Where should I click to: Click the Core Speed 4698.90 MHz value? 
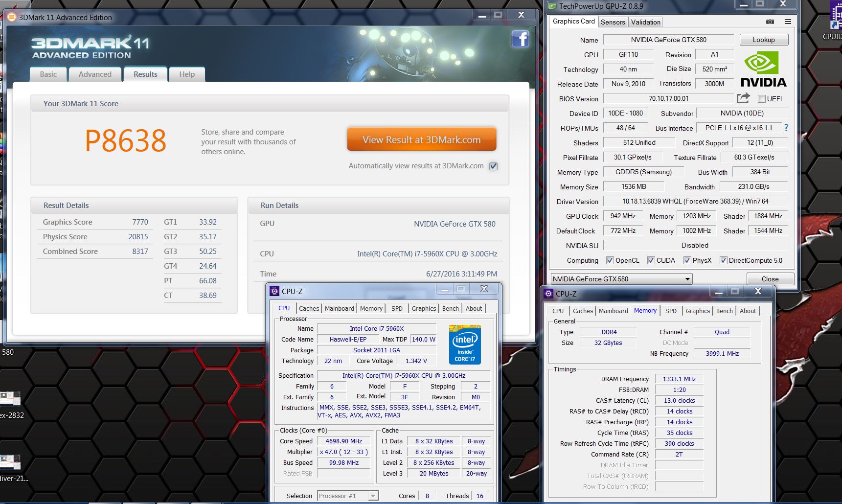pos(344,441)
